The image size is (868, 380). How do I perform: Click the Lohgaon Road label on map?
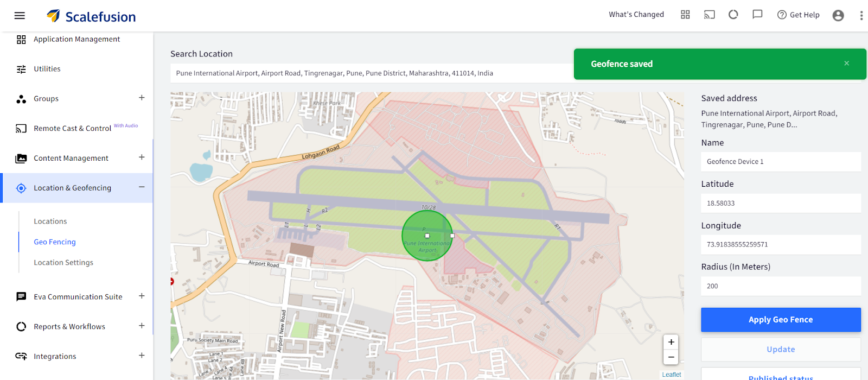click(x=321, y=152)
